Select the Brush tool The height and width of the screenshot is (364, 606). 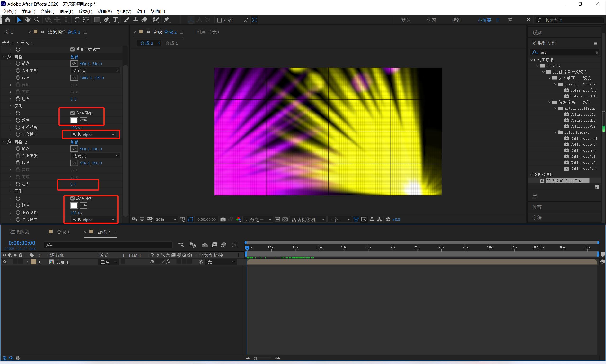[126, 20]
